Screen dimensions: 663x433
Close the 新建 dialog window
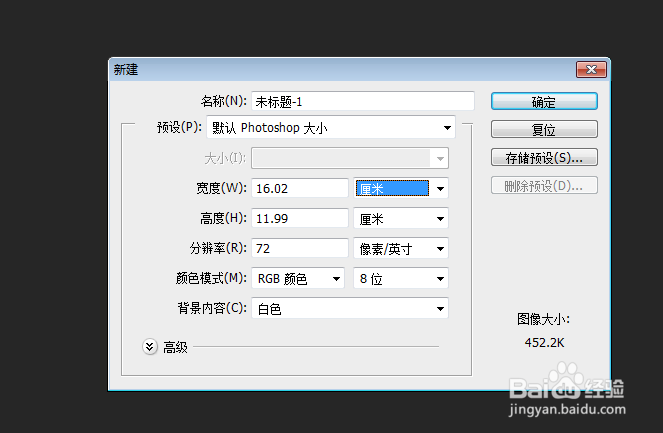[591, 69]
